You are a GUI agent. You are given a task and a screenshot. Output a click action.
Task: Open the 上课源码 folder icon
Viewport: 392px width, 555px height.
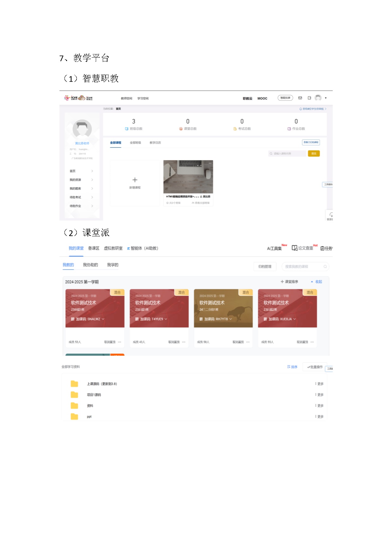click(74, 384)
